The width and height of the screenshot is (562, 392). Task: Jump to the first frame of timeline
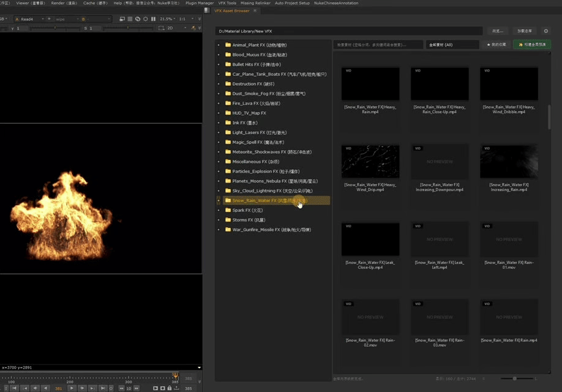click(13, 388)
